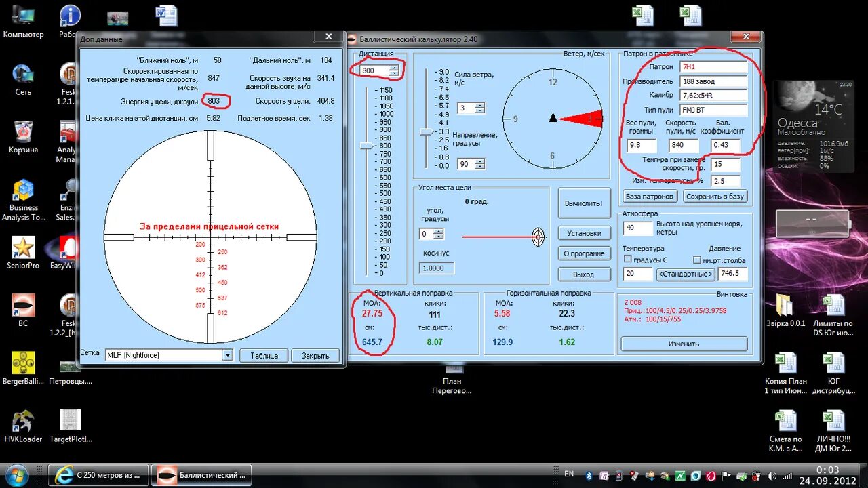Toggle градусы С temperature checkbox
Image resolution: width=868 pixels, height=488 pixels.
(x=627, y=260)
